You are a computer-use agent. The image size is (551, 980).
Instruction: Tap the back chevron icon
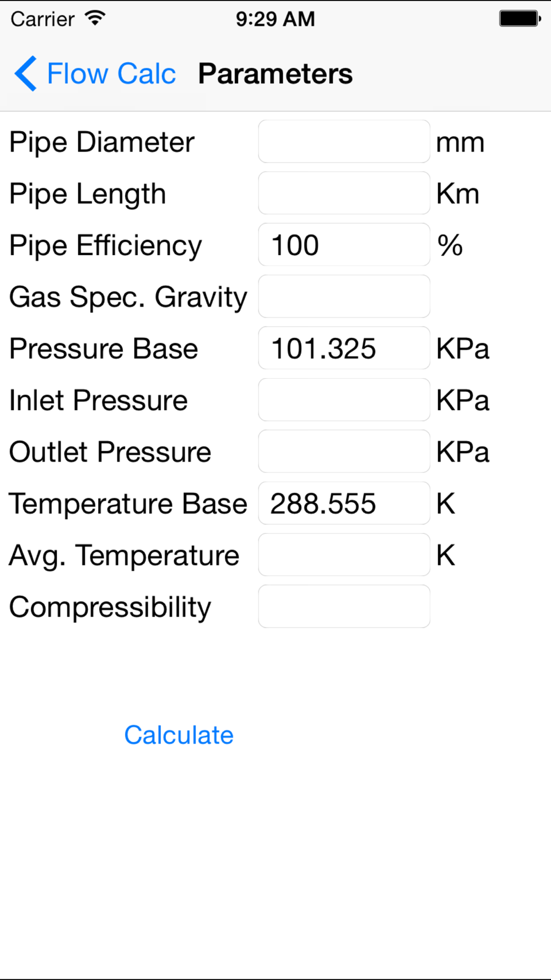[26, 73]
